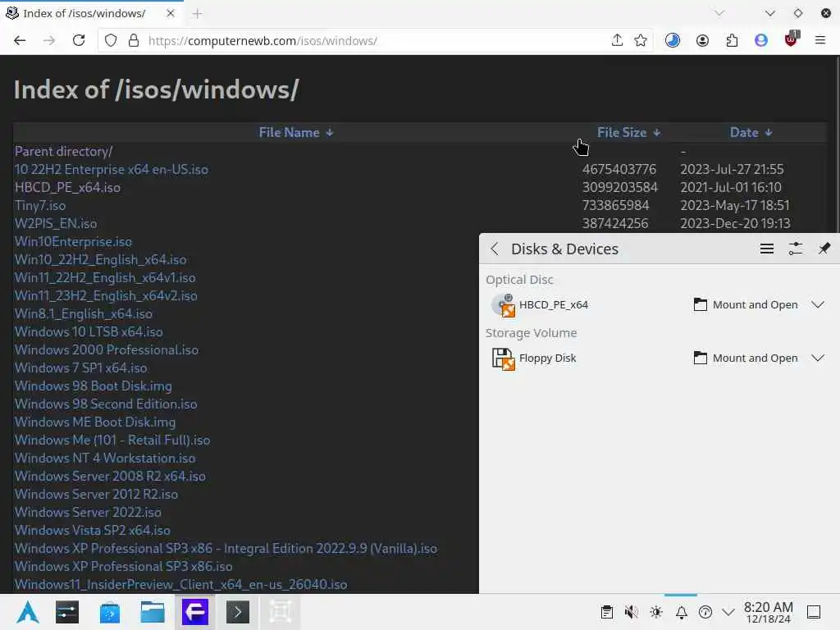Download Windows XP Professional SP3 x86.iso
The height and width of the screenshot is (630, 840).
pos(123,566)
